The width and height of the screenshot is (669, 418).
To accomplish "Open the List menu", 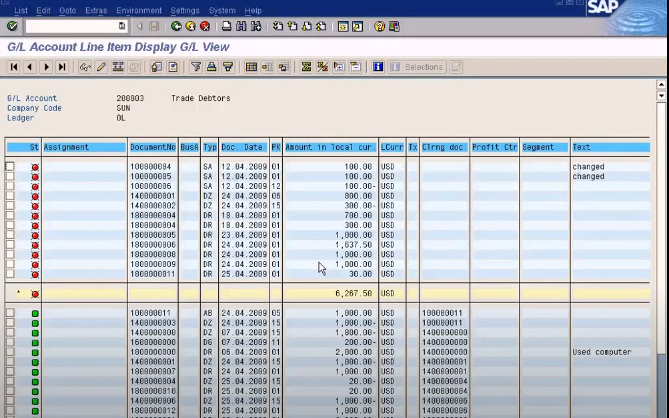I will pyautogui.click(x=21, y=10).
